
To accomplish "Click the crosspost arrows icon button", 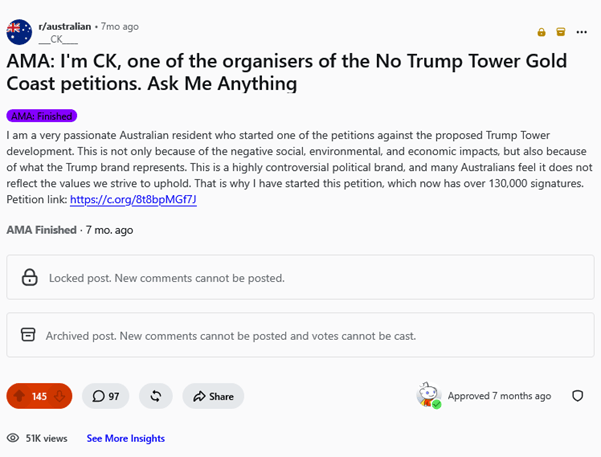I will coord(156,396).
